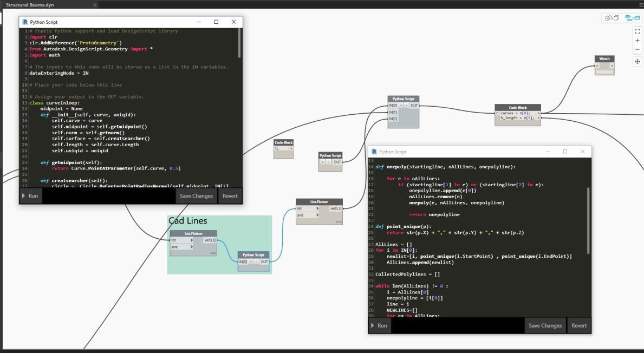Click amt port on Cad Lines List.Flatten node
This screenshot has width=644, height=353.
(181, 247)
